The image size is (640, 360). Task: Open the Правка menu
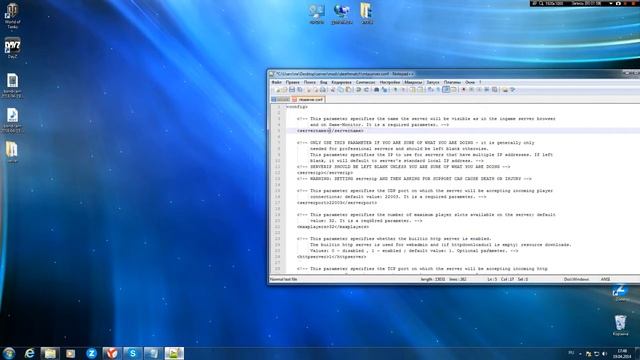292,82
